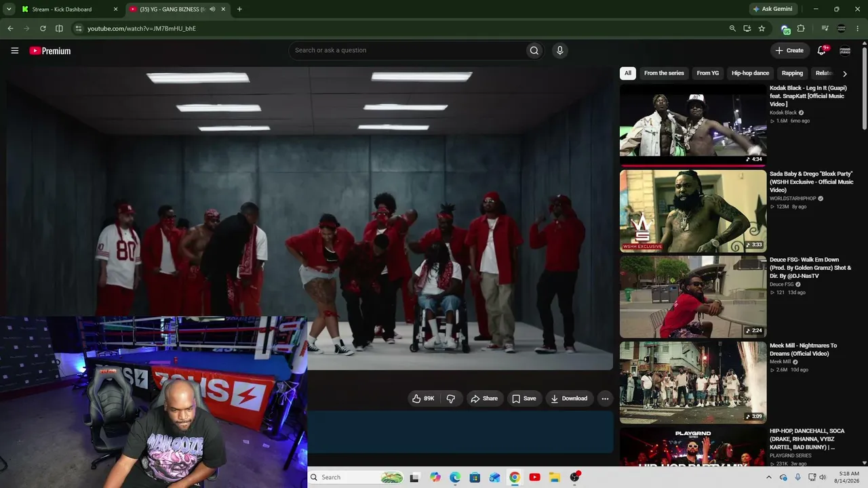The width and height of the screenshot is (868, 488).
Task: Download the video
Action: (570, 399)
